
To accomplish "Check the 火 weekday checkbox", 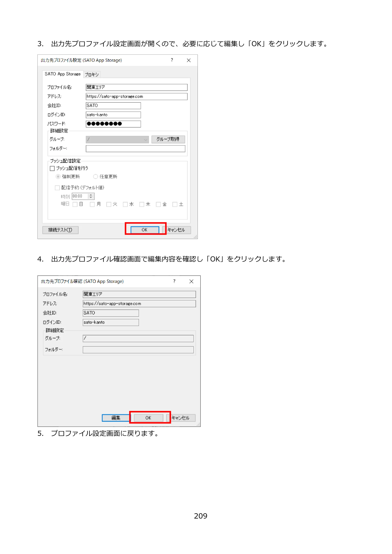I will (x=109, y=205).
